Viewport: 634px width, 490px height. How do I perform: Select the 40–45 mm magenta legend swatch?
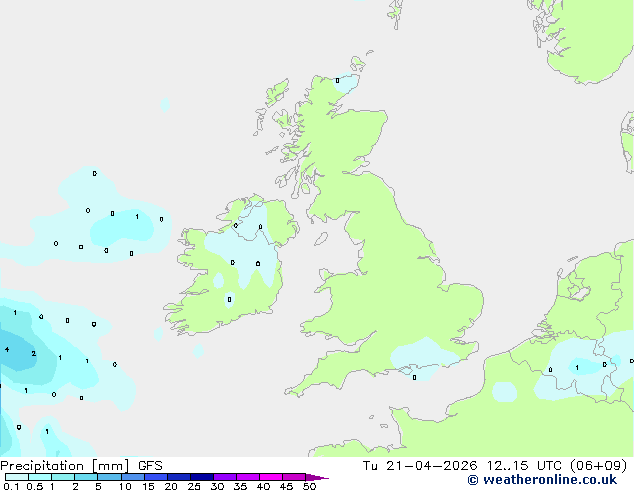click(271, 477)
